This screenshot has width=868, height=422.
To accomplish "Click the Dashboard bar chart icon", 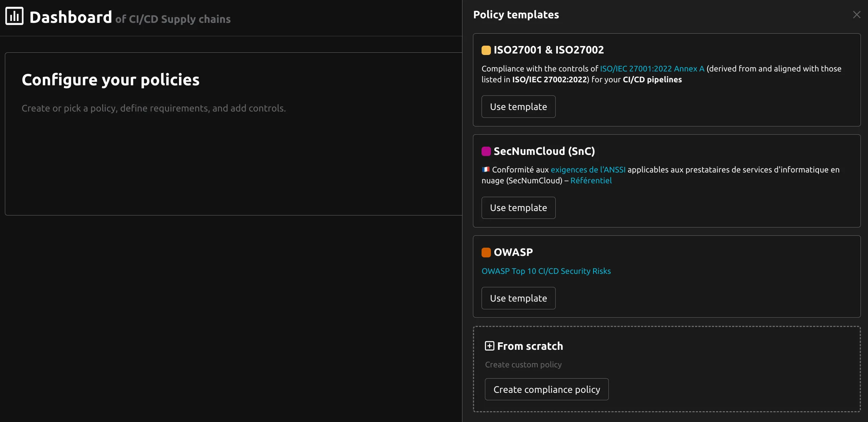I will pos(14,15).
